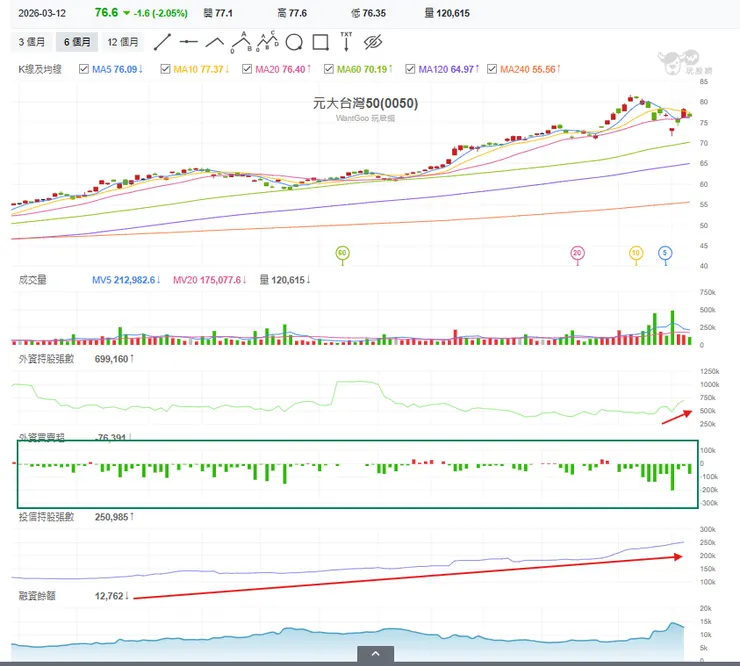Uncheck the MA10 moving average checkbox
740x666 pixels.
(x=165, y=69)
